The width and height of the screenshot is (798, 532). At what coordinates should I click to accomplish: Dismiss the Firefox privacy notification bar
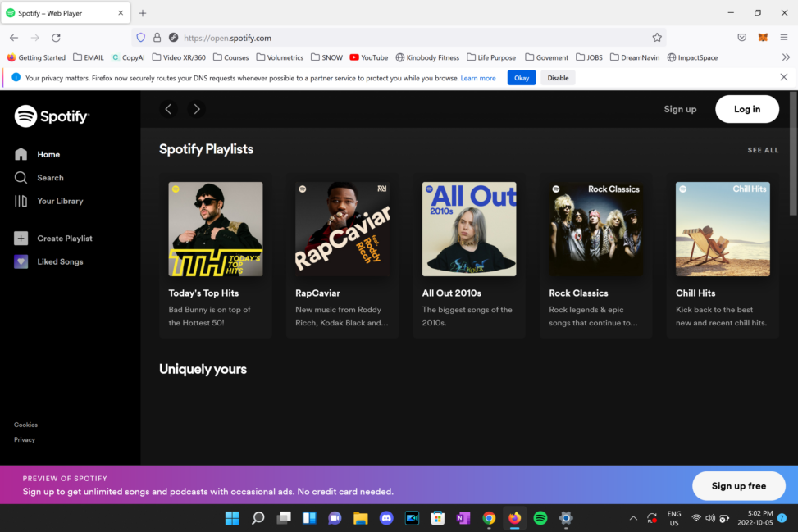[x=784, y=77]
